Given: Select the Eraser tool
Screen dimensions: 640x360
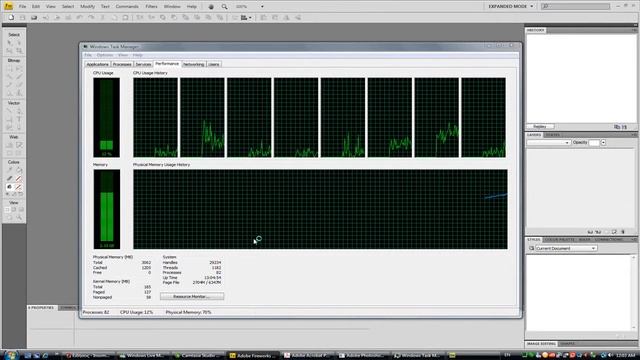Looking at the screenshot, I should click(x=19, y=84).
